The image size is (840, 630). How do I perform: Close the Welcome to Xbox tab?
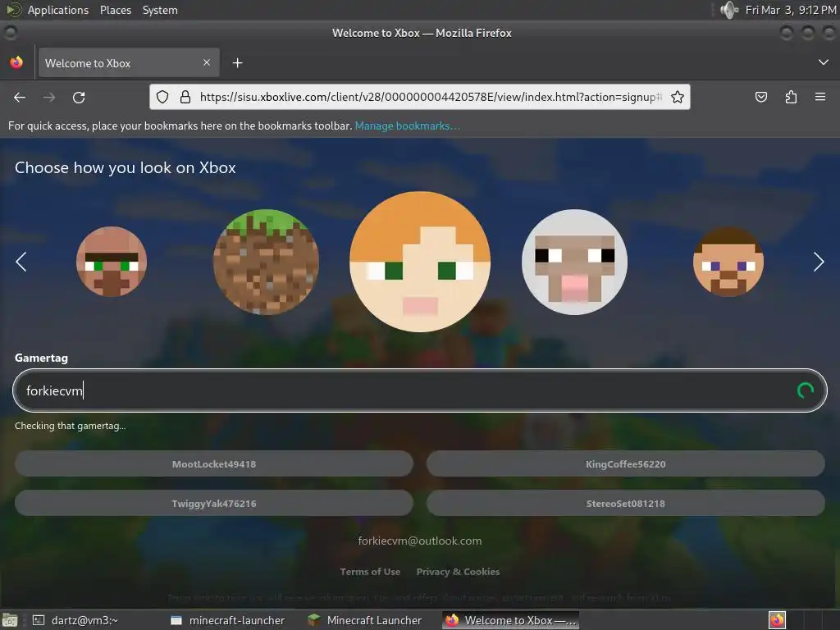click(207, 62)
